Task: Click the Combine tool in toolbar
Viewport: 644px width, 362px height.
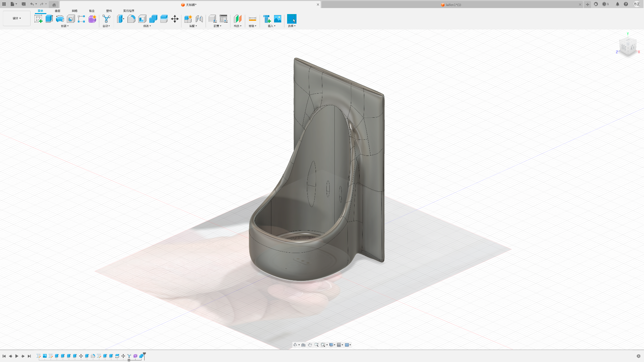Action: pyautogui.click(x=153, y=19)
